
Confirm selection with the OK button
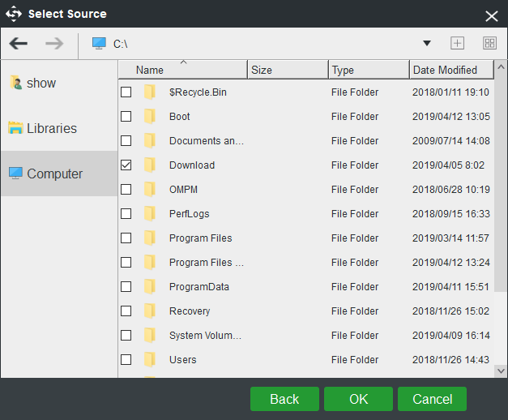pos(358,399)
